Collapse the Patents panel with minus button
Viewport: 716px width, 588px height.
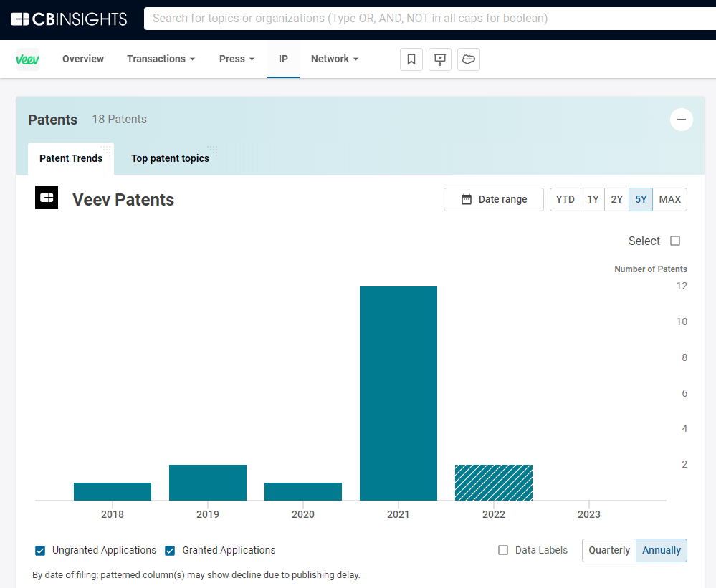tap(681, 120)
